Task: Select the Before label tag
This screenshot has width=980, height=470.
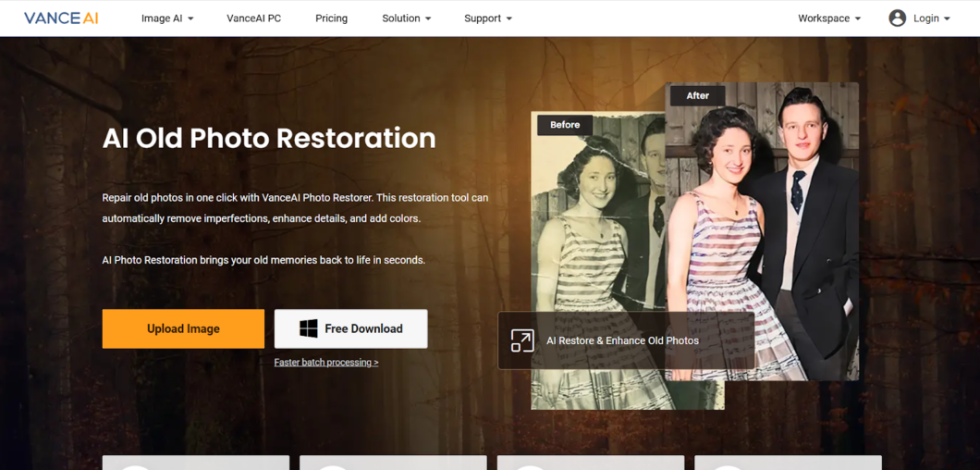Action: point(565,125)
